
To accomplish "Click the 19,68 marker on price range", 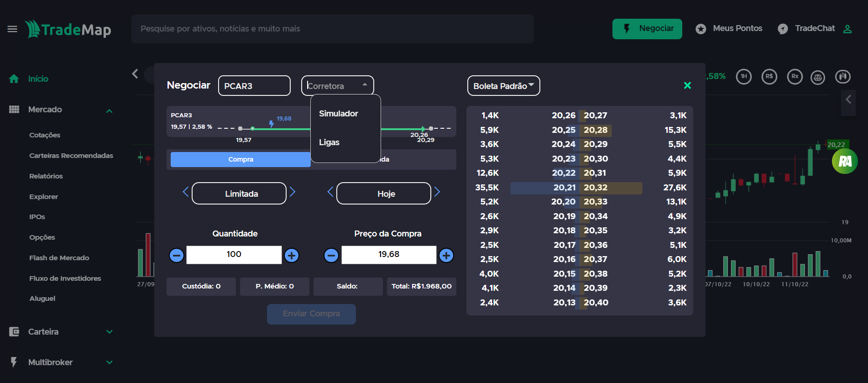I will click(x=284, y=119).
